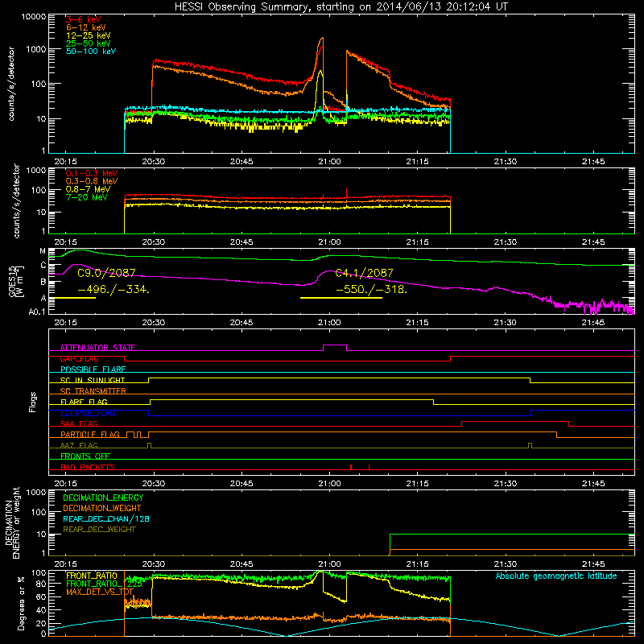Select the 12-25 keV legend label
Image resolution: width=644 pixels, height=644 pixels.
coord(88,35)
